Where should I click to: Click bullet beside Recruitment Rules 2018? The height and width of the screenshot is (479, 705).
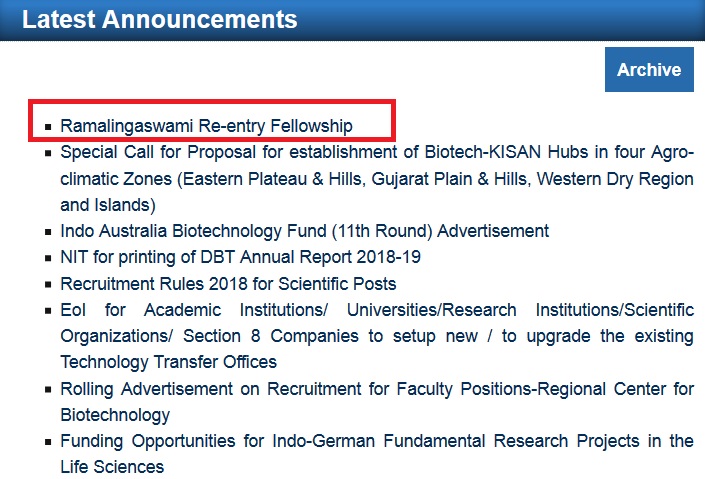coord(47,284)
